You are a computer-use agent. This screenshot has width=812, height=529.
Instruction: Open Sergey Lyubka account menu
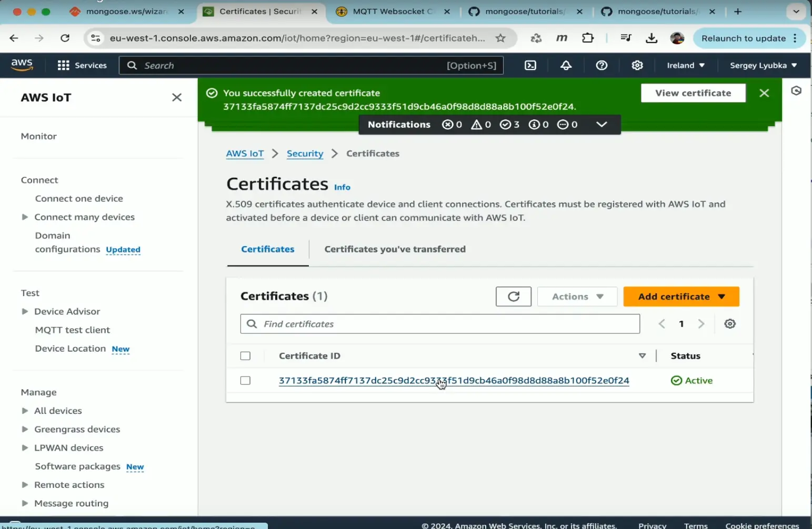(763, 65)
